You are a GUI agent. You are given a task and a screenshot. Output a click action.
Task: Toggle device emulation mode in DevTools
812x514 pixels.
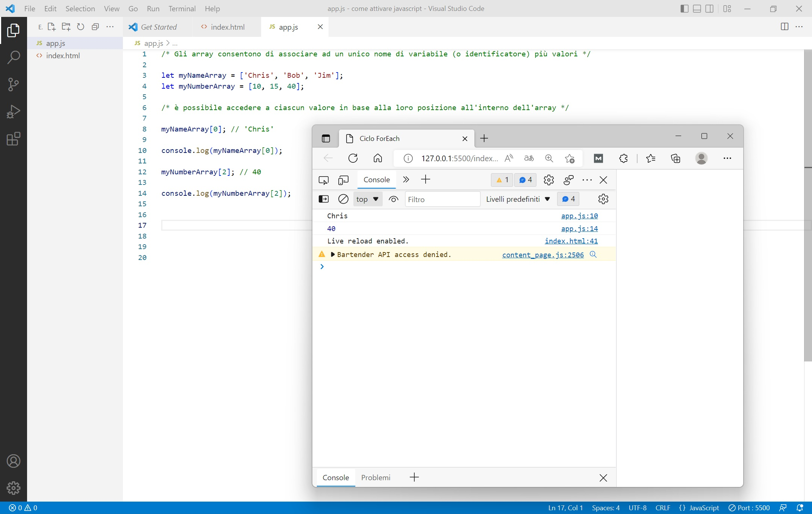(x=343, y=180)
